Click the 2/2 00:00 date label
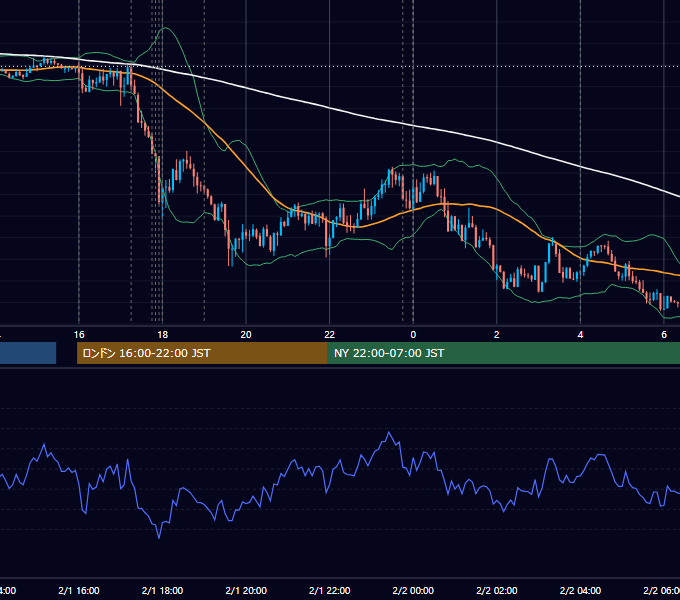680x600 pixels. 413,590
